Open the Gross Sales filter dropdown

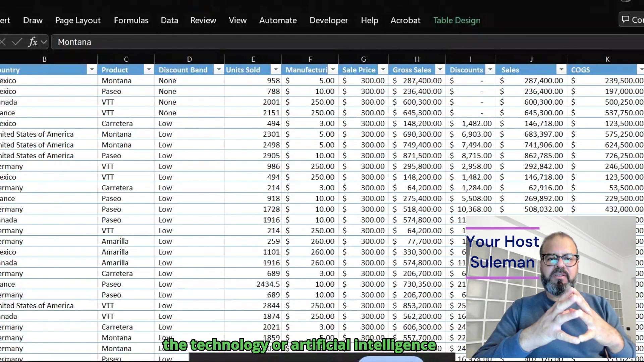[440, 70]
